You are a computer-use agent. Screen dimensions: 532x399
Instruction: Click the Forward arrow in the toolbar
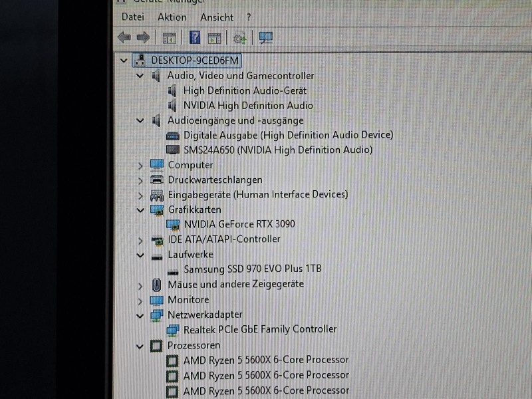(x=142, y=38)
